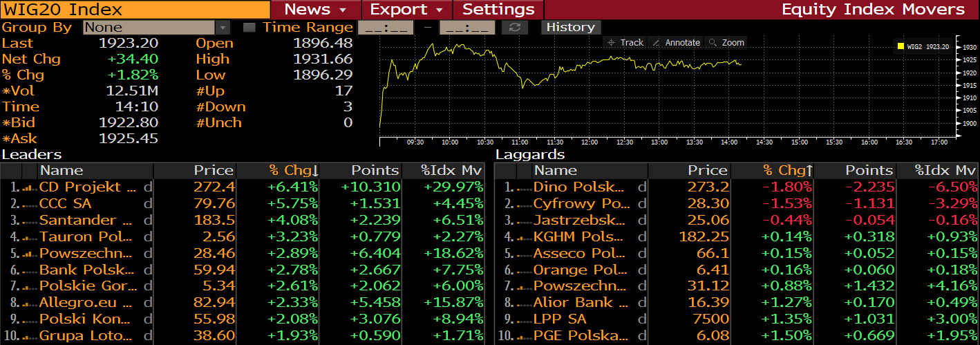Open Settings
The image size is (980, 345).
point(498,9)
